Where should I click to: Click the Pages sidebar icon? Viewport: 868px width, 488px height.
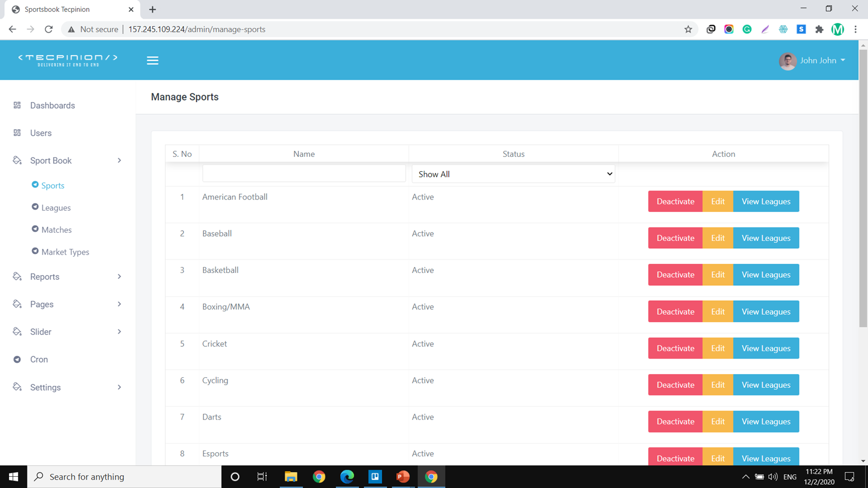click(17, 304)
